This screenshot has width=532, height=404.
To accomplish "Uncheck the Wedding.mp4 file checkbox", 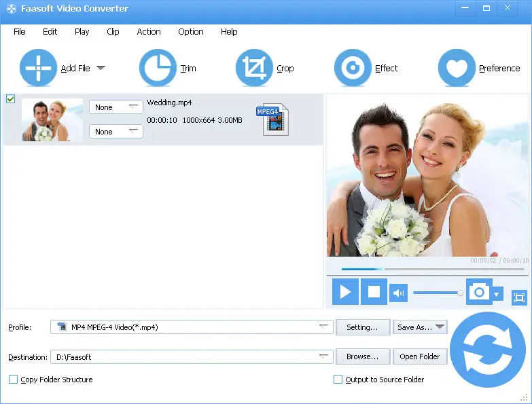I will (x=11, y=99).
